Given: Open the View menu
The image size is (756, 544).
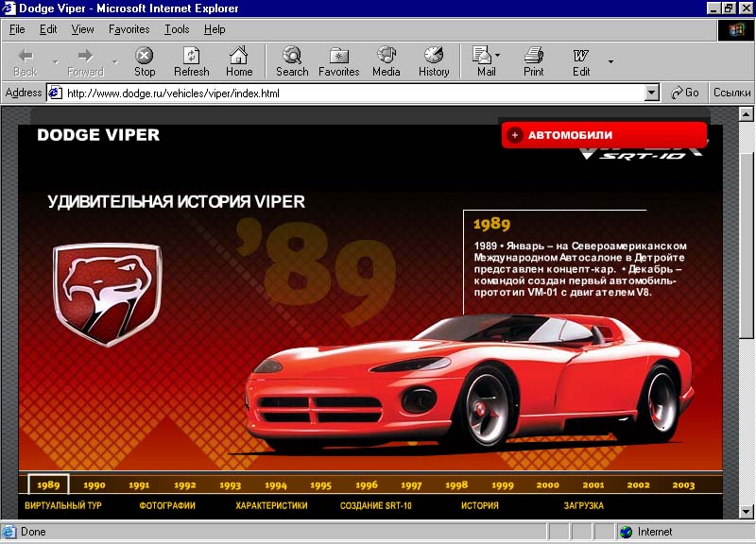Looking at the screenshot, I should click(82, 29).
